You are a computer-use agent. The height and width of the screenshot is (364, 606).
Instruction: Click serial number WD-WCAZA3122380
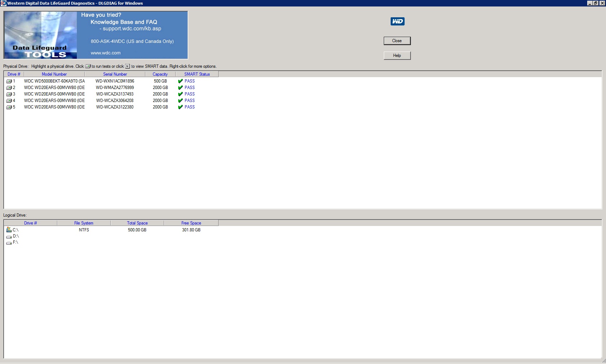115,107
